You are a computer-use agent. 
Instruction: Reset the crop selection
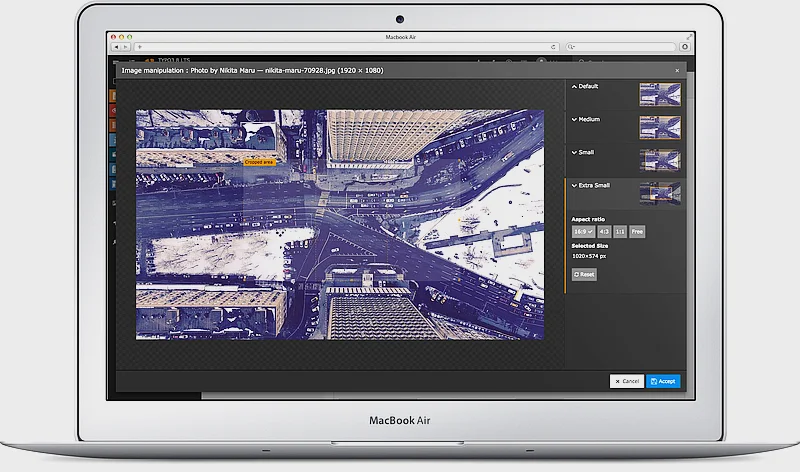(x=584, y=274)
